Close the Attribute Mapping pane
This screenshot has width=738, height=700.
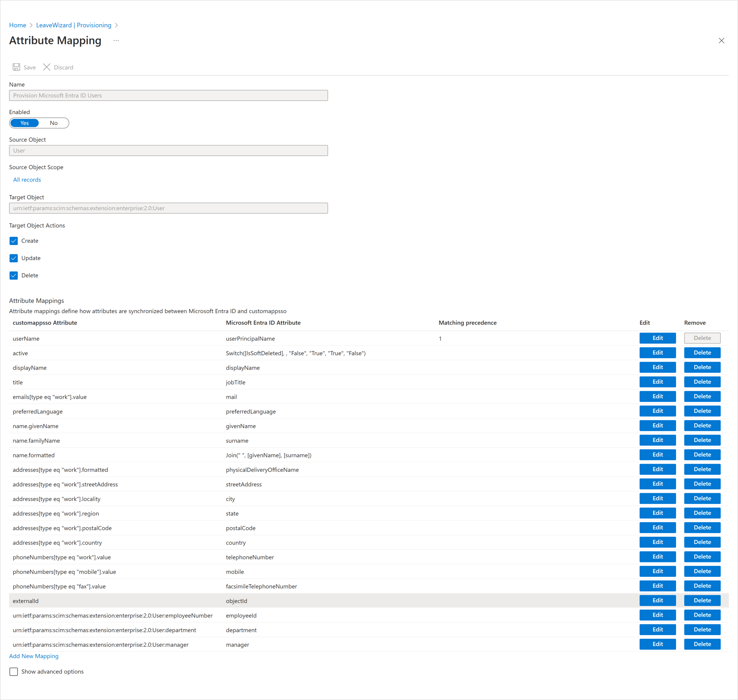[x=721, y=41]
